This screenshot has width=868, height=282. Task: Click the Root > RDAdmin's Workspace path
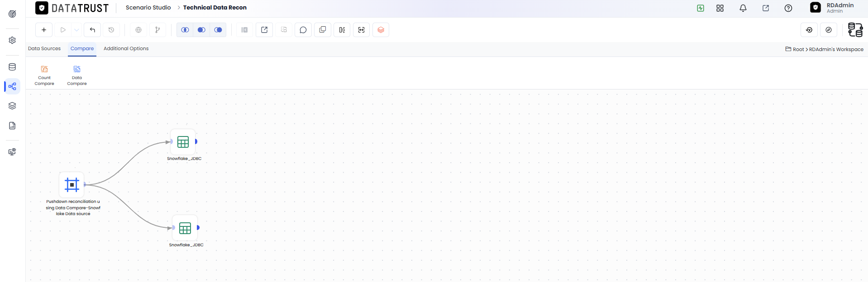(825, 49)
